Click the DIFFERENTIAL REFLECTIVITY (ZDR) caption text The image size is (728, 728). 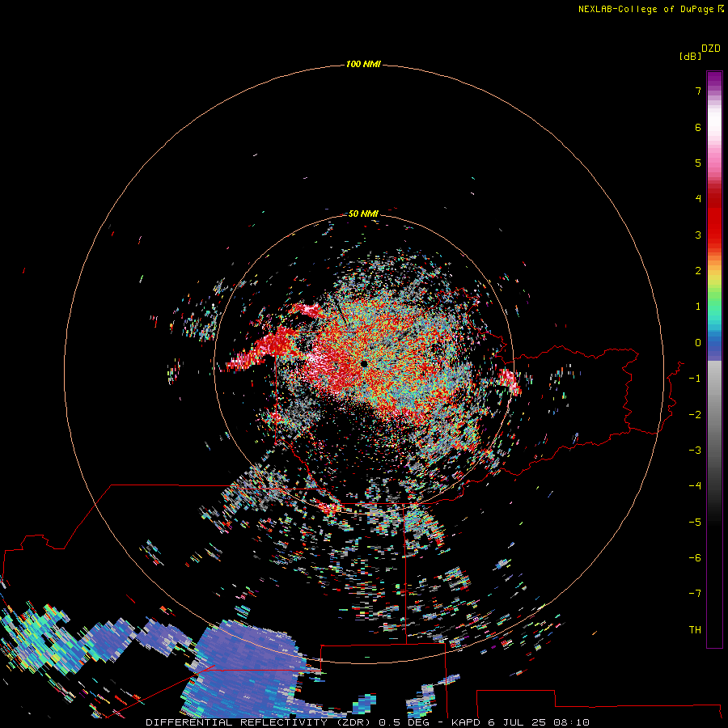click(x=259, y=722)
